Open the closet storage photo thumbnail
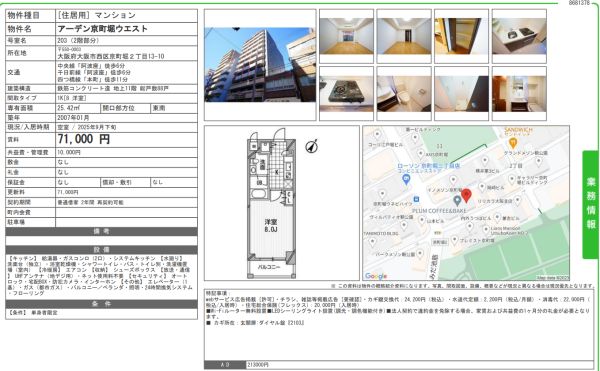Screen dimensions: 600x371 (461, 36)
